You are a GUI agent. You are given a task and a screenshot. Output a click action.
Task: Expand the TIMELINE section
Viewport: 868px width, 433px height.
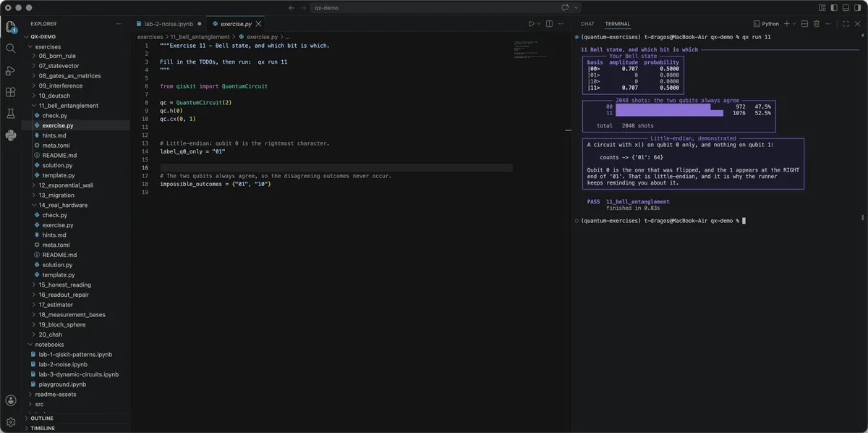[43, 428]
